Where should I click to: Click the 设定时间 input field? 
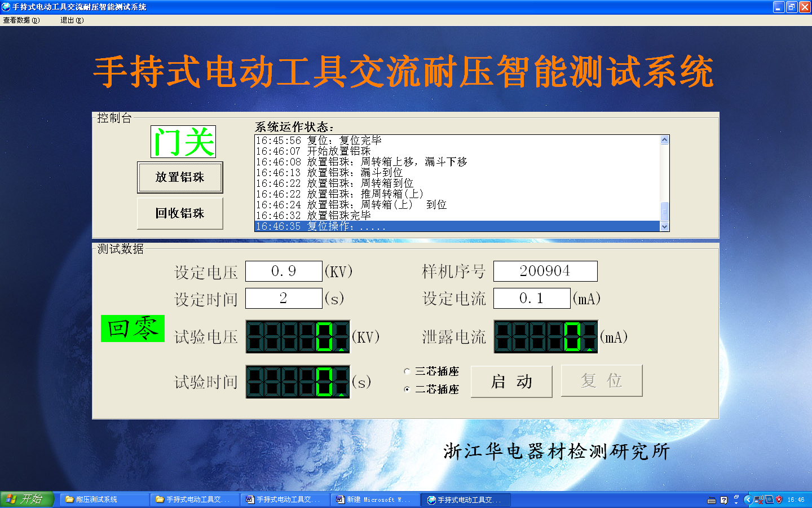[x=284, y=298]
